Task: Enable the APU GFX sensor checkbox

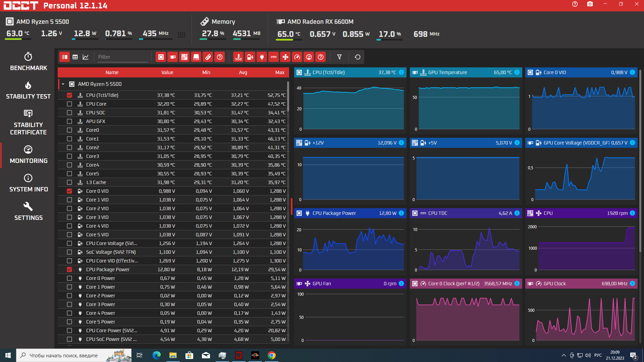Action: [x=69, y=121]
